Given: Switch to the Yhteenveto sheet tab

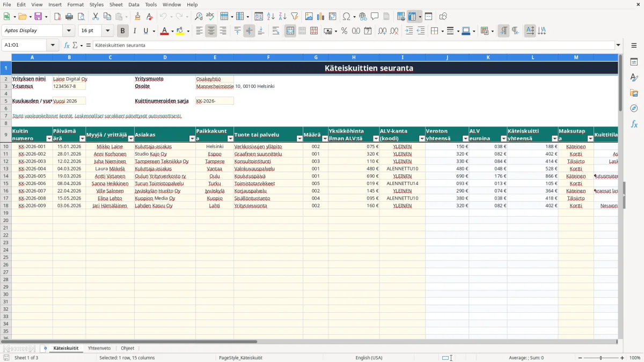Looking at the screenshot, I should point(99,348).
